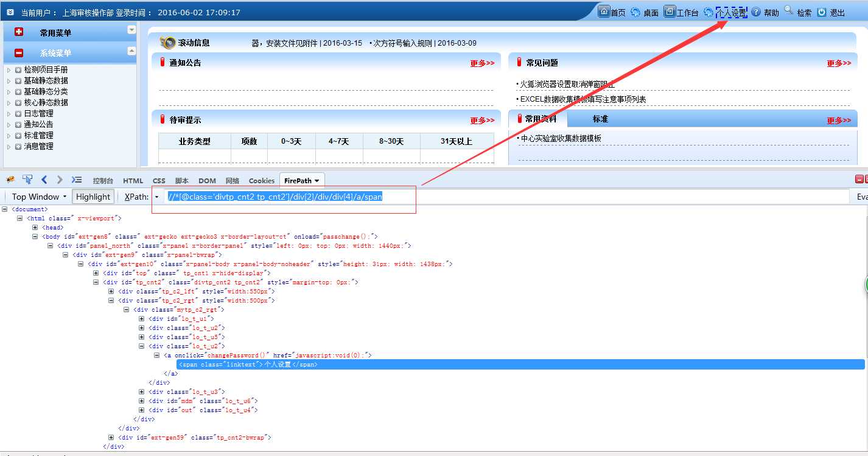Viewport: 868px width, 456px height.
Task: Open the EXCEL数据收集模板填写注意事项列表 link
Action: coord(583,99)
